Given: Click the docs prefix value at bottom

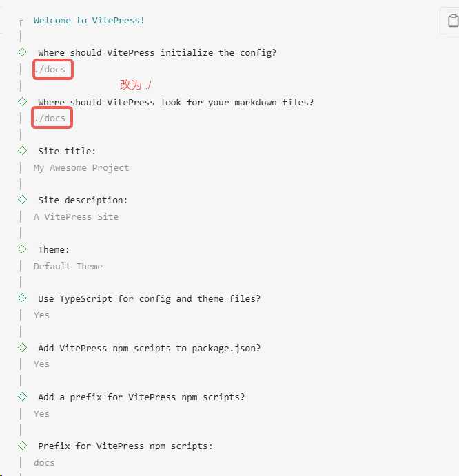Looking at the screenshot, I should [44, 463].
